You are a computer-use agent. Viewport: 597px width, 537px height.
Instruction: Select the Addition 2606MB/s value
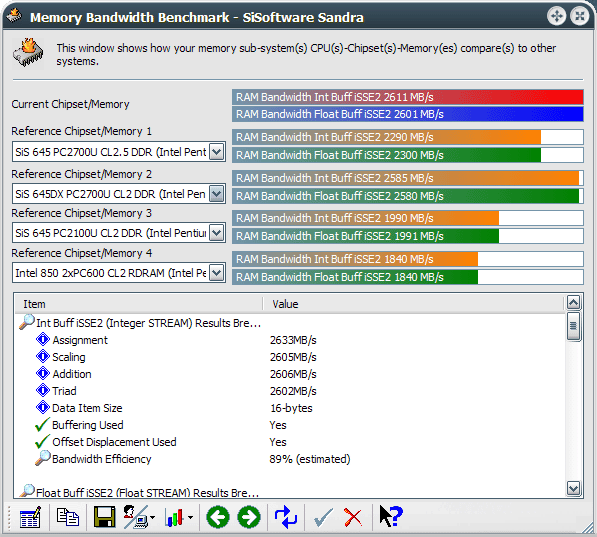click(x=293, y=374)
